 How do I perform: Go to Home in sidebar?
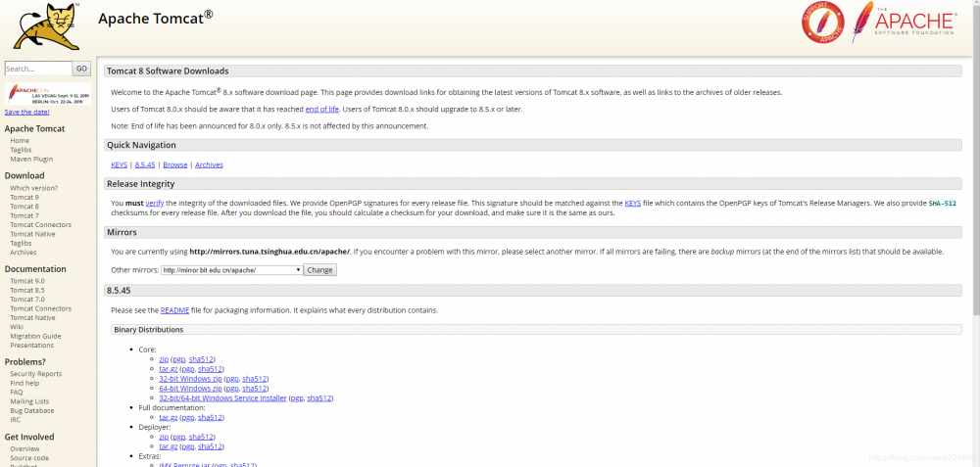point(20,140)
